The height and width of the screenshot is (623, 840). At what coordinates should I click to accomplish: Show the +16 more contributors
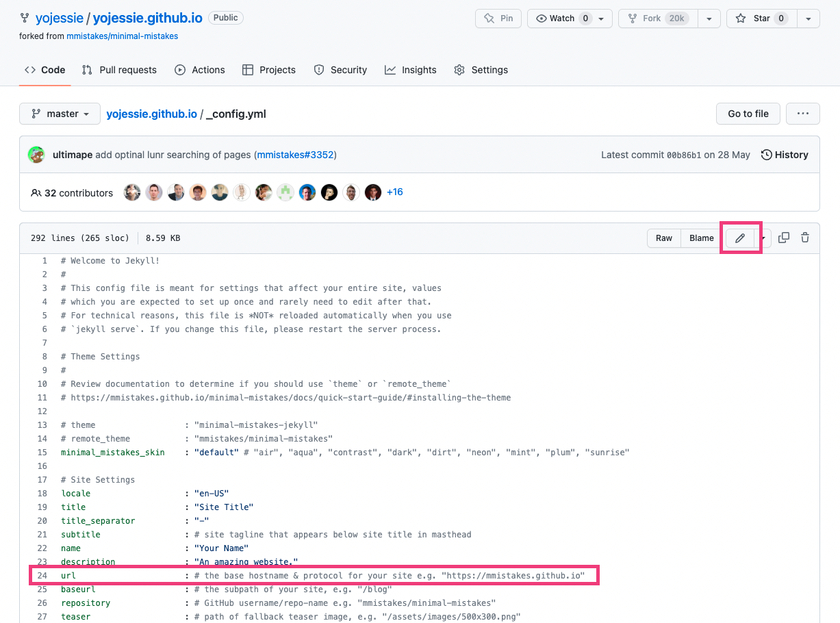(x=395, y=192)
